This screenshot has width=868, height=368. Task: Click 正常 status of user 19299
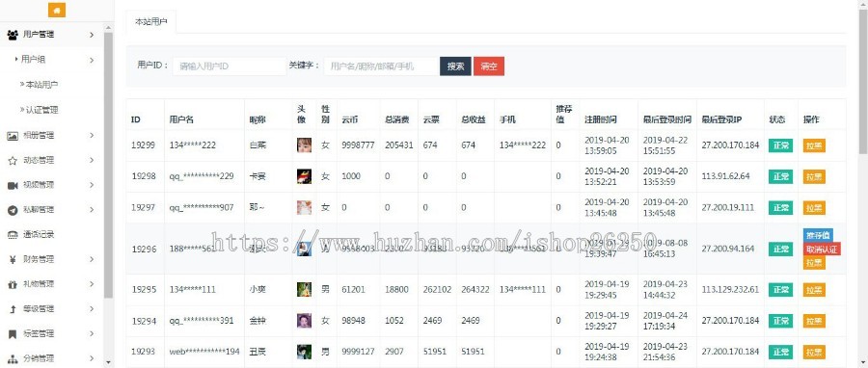[x=780, y=145]
